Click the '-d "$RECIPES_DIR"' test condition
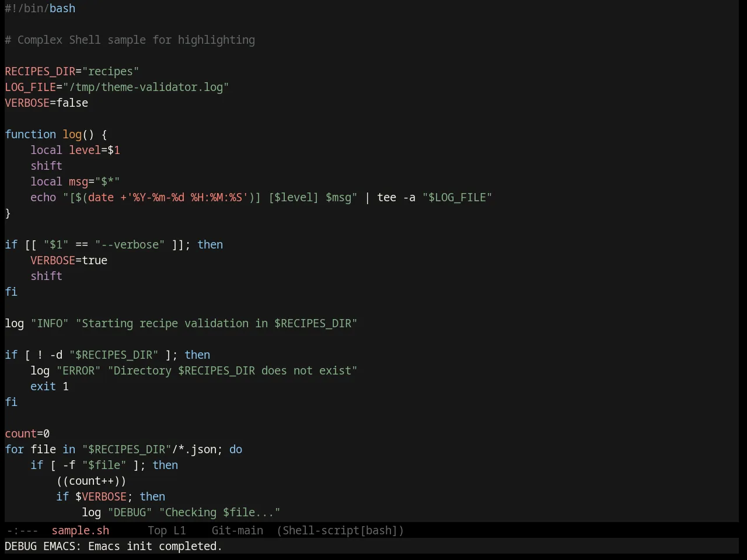This screenshot has width=747, height=560. click(x=104, y=355)
